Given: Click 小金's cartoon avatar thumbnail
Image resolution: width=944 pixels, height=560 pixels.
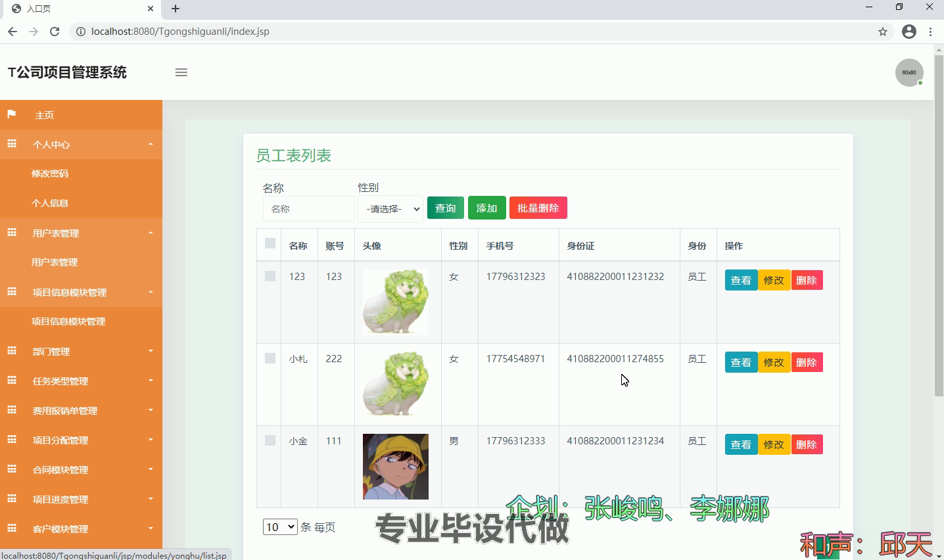Looking at the screenshot, I should (396, 467).
